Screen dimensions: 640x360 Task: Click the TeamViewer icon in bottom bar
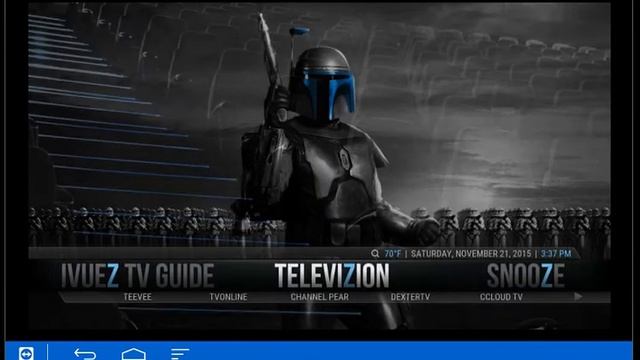coord(27,353)
